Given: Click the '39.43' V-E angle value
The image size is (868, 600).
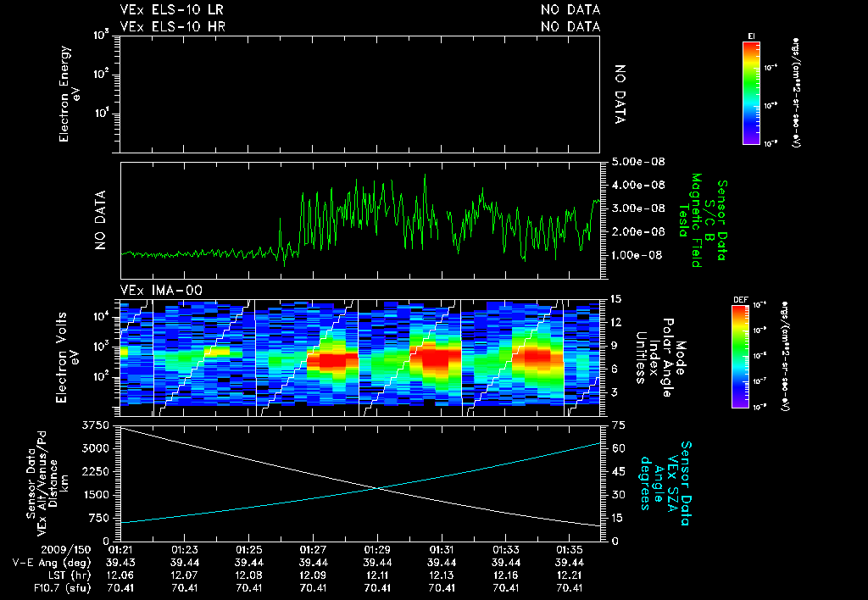Looking at the screenshot, I should (120, 563).
